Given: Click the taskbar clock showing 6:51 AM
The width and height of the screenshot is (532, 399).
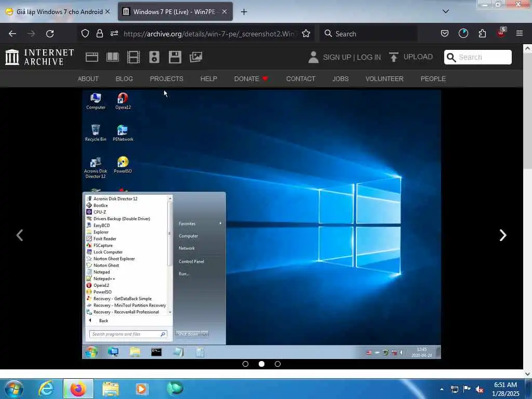Looking at the screenshot, I should [506, 389].
